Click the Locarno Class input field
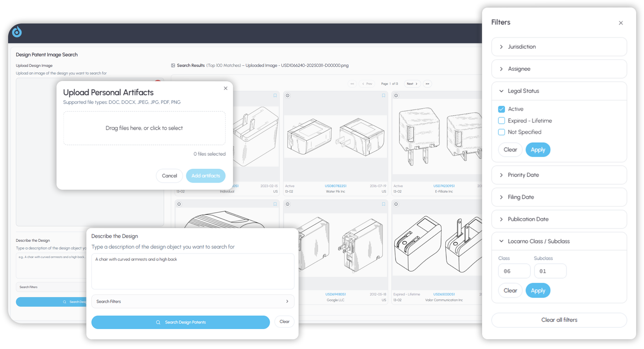Viewport: 644px width, 349px height. [x=514, y=271]
